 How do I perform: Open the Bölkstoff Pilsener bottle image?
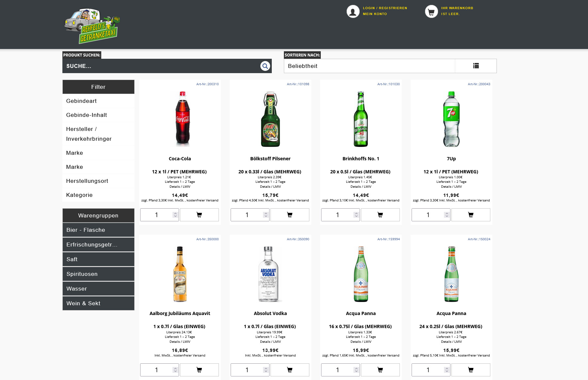click(270, 119)
